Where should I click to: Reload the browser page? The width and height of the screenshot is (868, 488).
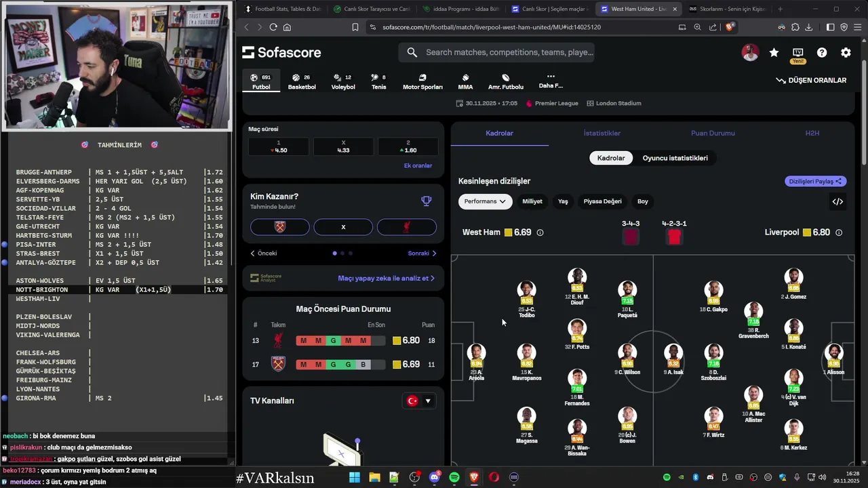pyautogui.click(x=273, y=27)
